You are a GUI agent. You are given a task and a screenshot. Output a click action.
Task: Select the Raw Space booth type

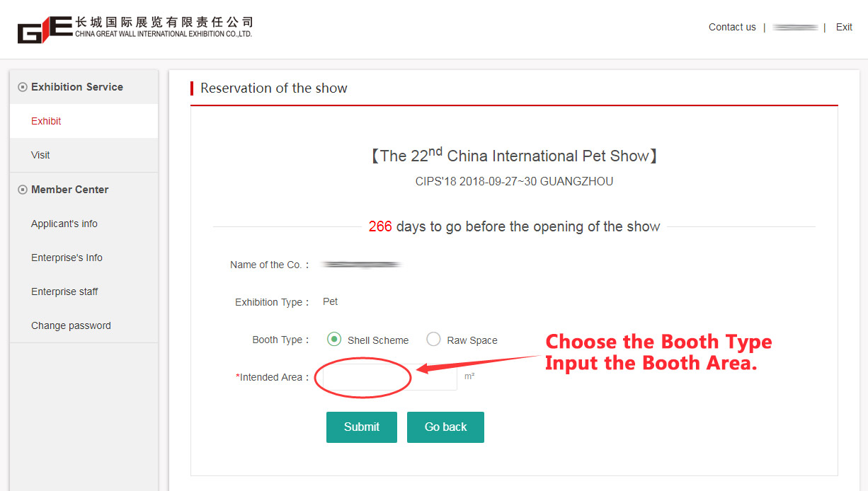433,340
